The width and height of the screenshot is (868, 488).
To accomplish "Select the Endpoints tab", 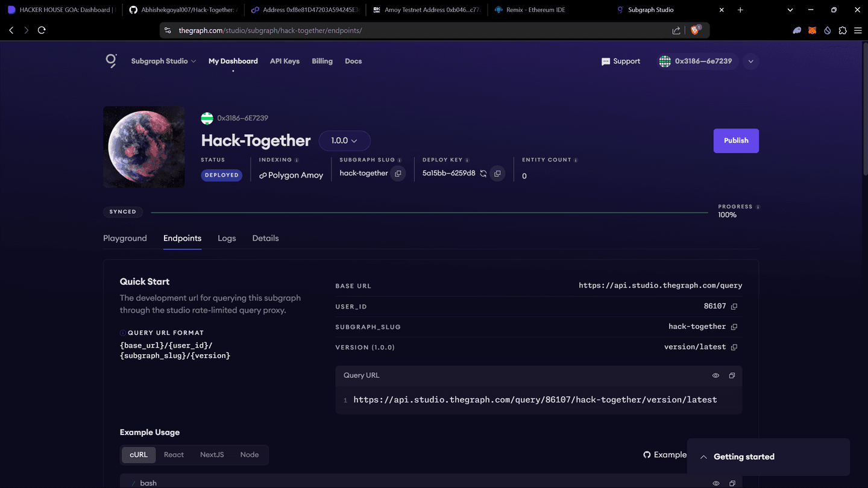I will pyautogui.click(x=182, y=238).
